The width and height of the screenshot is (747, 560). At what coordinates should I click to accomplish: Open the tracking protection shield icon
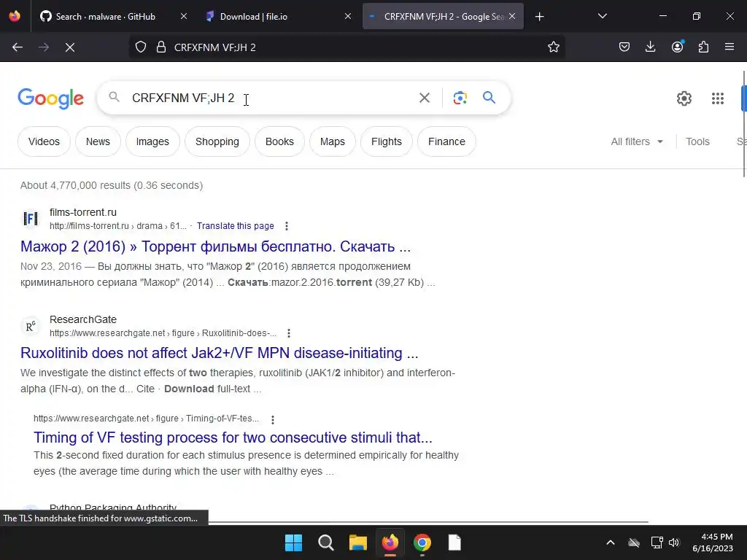pos(141,47)
